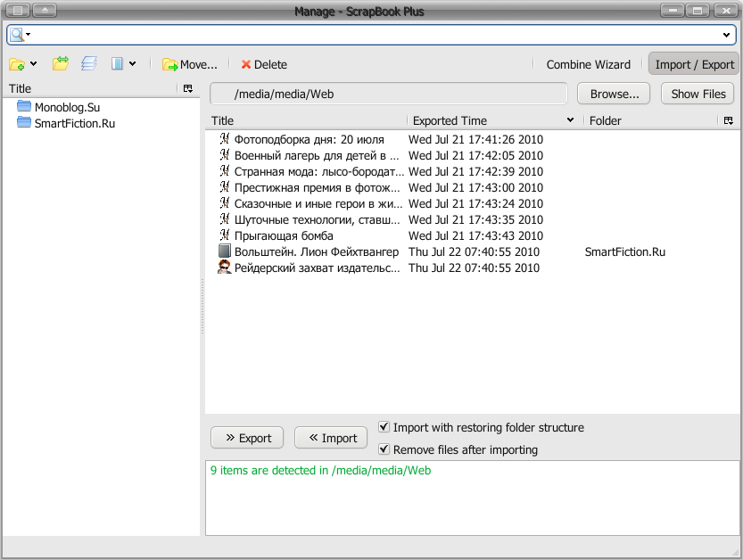Open the left tree column picker icon
Viewport: 743px width, 560px height.
point(188,88)
